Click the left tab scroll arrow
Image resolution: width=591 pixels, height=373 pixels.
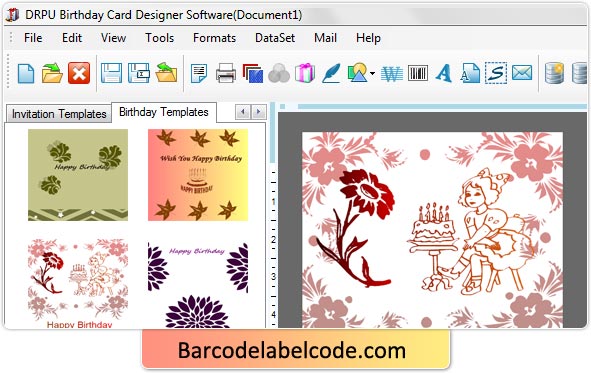tap(243, 112)
